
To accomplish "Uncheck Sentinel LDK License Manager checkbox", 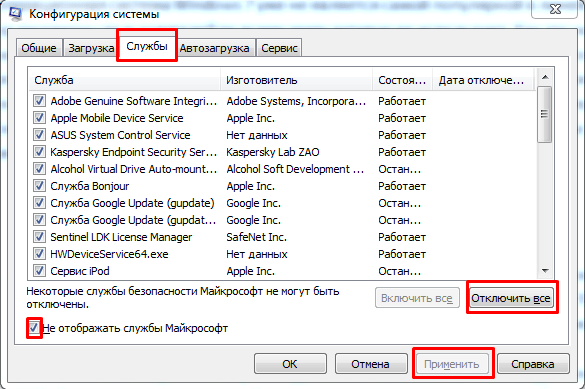I will (x=39, y=237).
